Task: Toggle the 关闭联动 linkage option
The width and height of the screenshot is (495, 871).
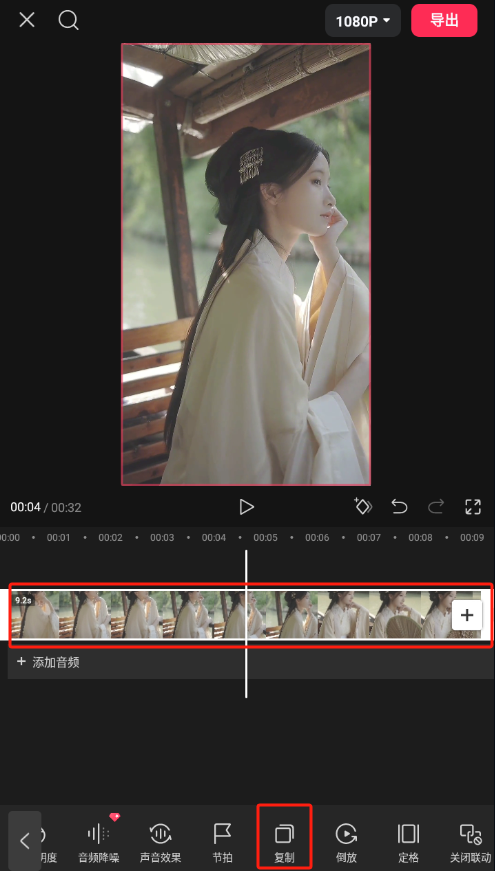Action: [x=470, y=842]
